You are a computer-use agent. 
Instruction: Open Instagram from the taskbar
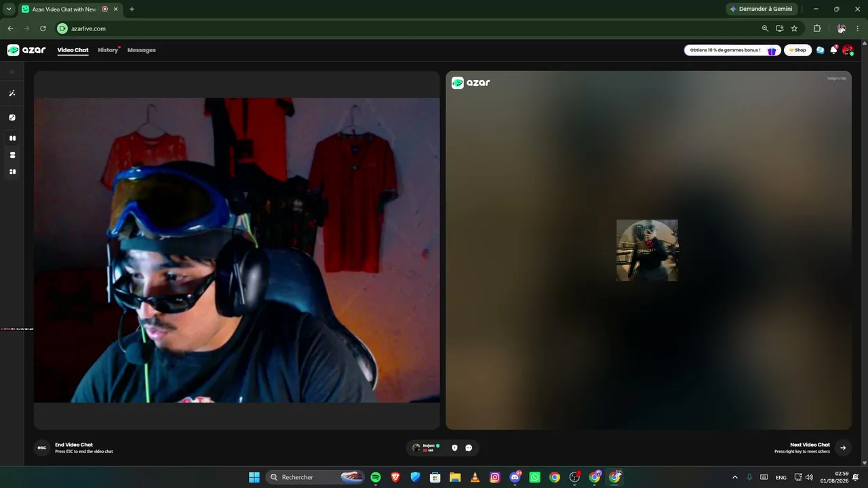[x=495, y=477]
